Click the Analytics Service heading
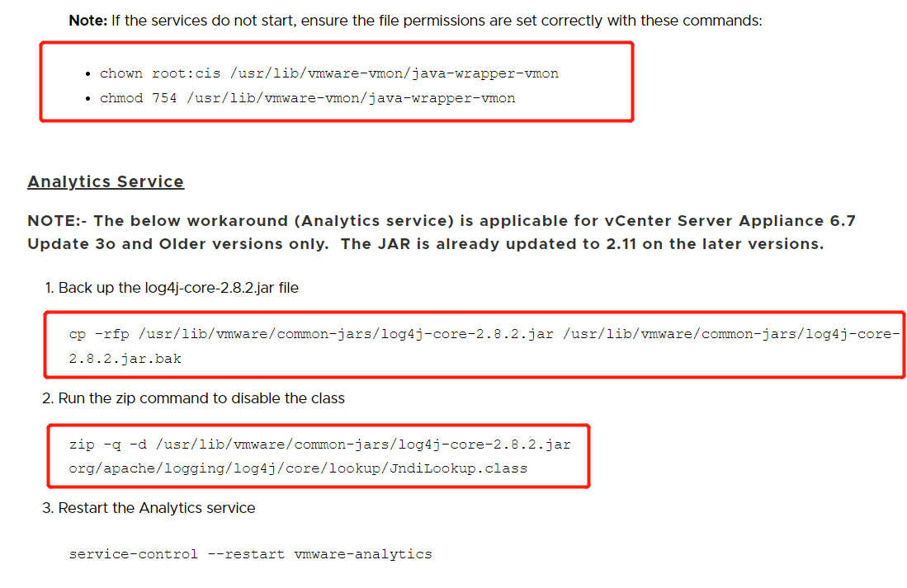This screenshot has width=907, height=588. pyautogui.click(x=106, y=181)
